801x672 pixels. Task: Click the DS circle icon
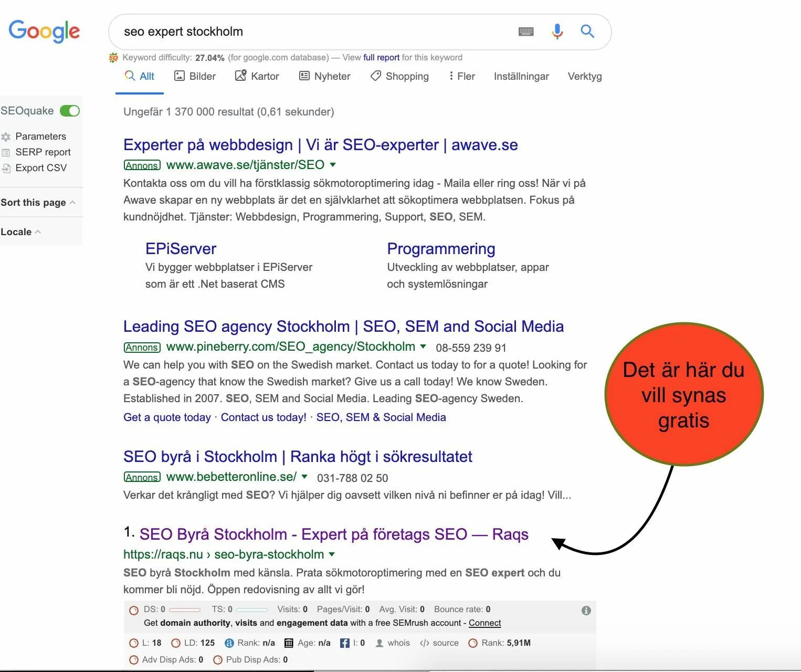tap(134, 610)
